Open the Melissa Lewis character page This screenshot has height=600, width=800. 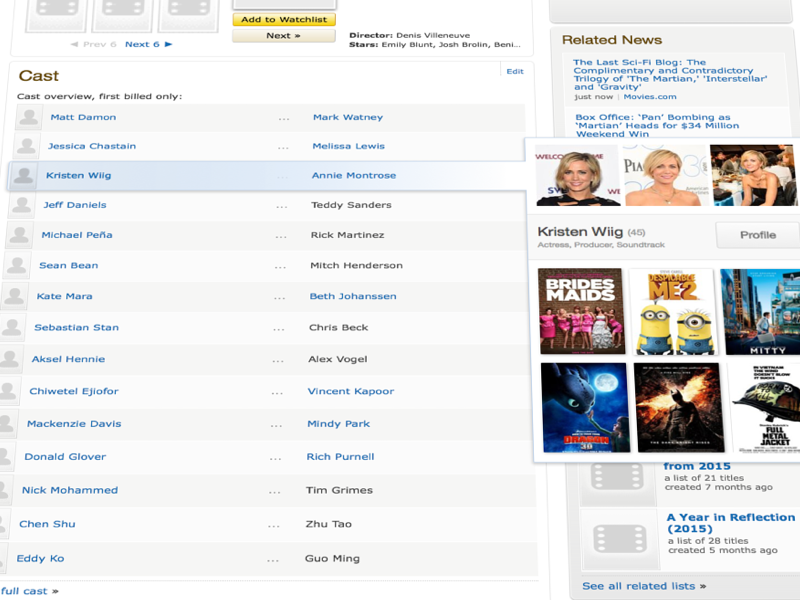pyautogui.click(x=348, y=146)
